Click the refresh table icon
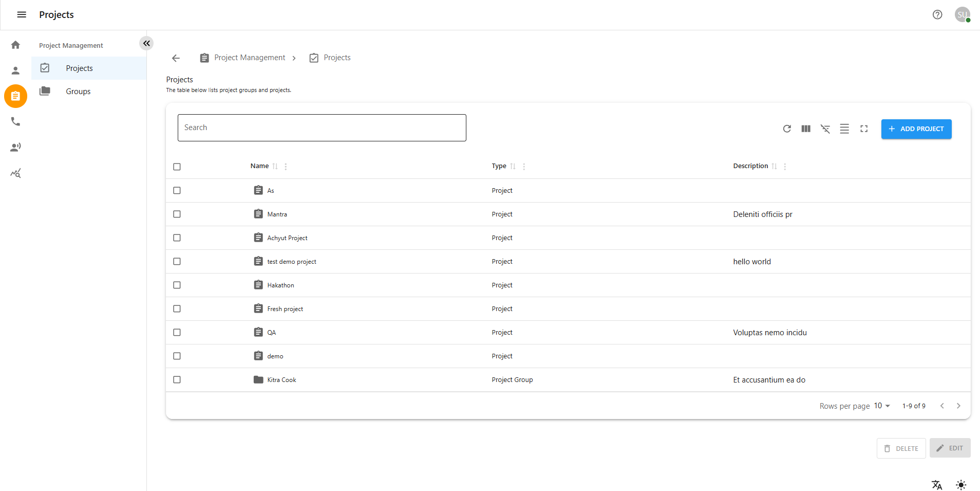 tap(786, 129)
